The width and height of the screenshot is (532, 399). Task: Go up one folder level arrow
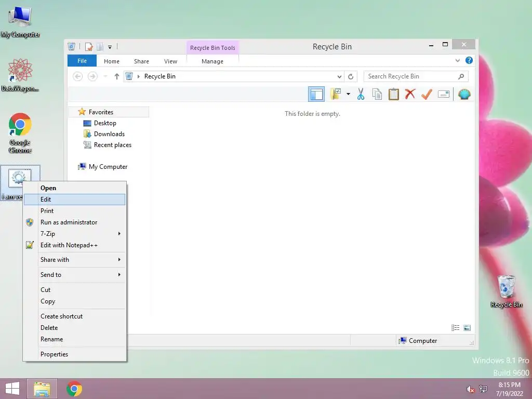click(x=117, y=76)
